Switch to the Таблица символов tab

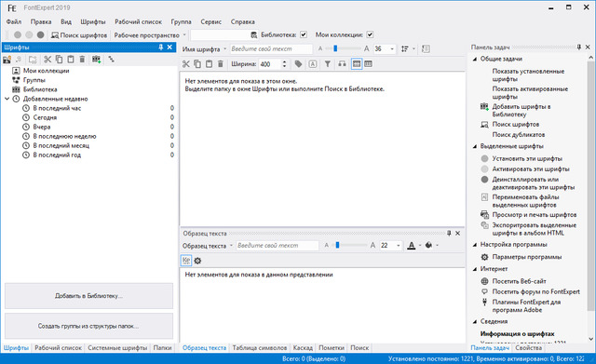pyautogui.click(x=260, y=347)
